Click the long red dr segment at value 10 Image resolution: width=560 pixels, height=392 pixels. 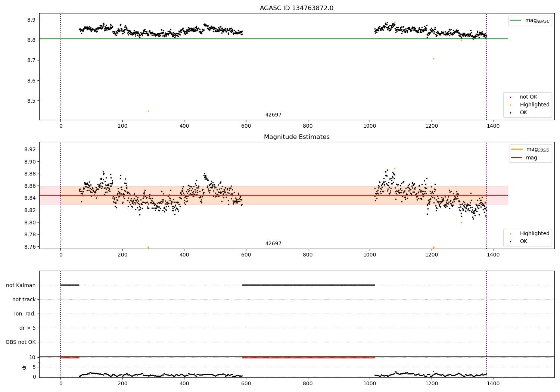coord(308,357)
